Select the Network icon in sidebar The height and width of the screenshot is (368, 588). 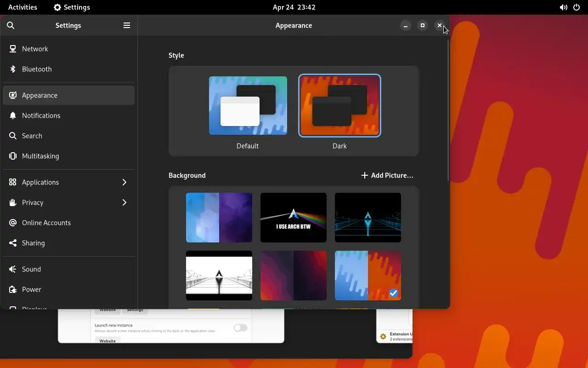click(13, 49)
